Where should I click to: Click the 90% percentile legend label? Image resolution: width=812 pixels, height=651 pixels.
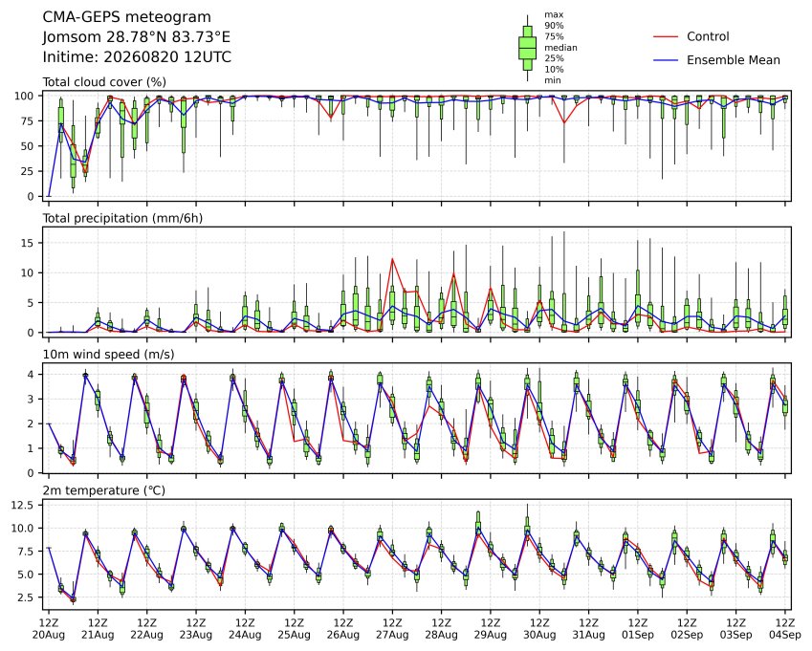tap(554, 26)
